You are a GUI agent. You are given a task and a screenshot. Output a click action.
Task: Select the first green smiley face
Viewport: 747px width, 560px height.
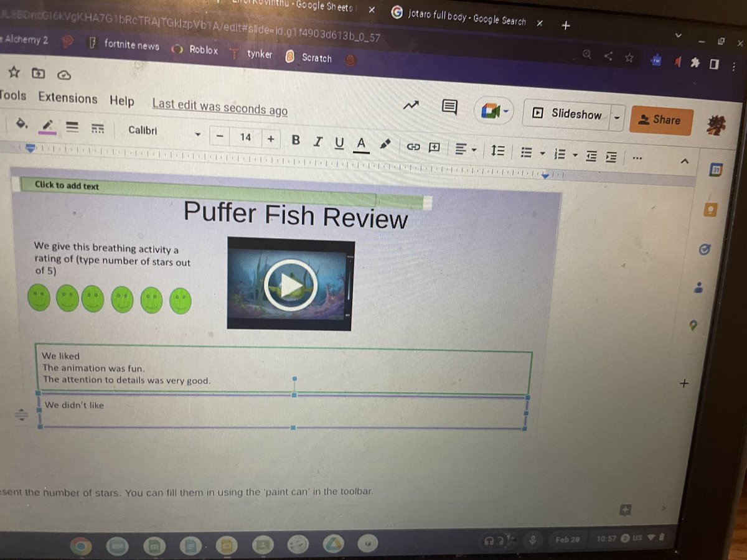(x=39, y=297)
